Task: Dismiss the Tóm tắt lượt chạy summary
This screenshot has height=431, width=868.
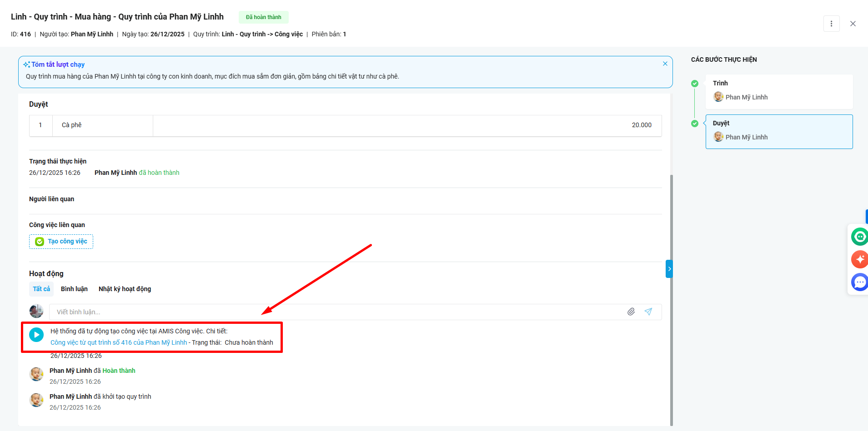Action: click(x=665, y=64)
